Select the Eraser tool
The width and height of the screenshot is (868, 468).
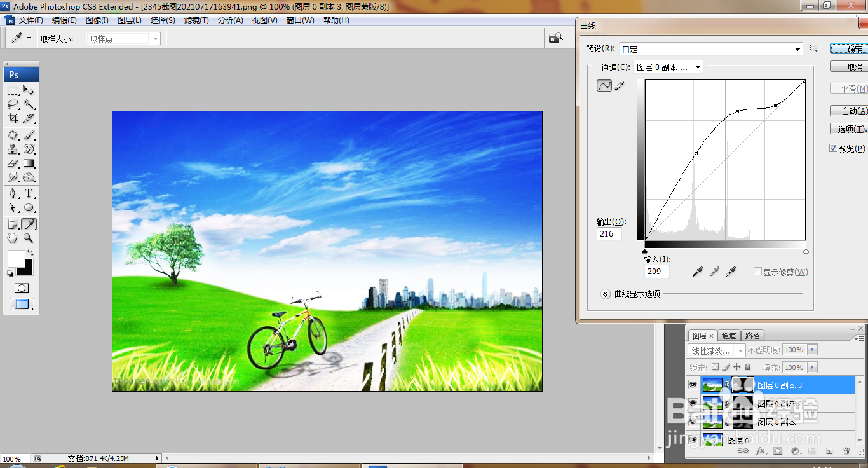click(x=13, y=163)
